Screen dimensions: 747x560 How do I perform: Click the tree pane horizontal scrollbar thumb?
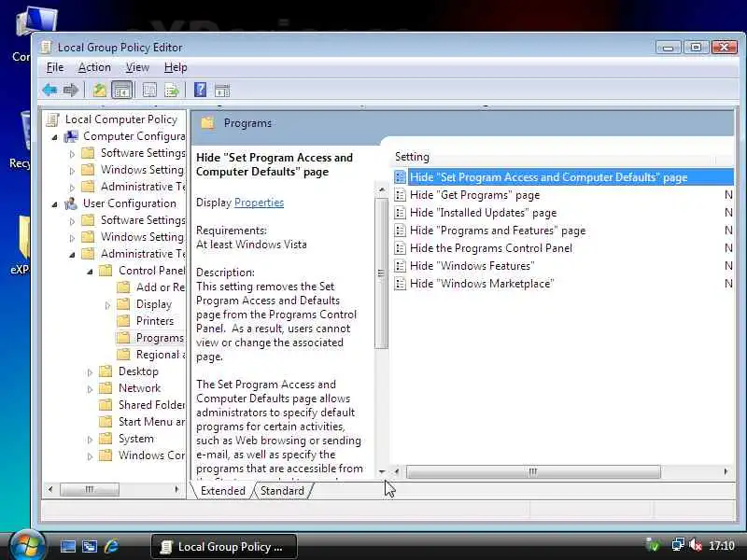click(89, 489)
